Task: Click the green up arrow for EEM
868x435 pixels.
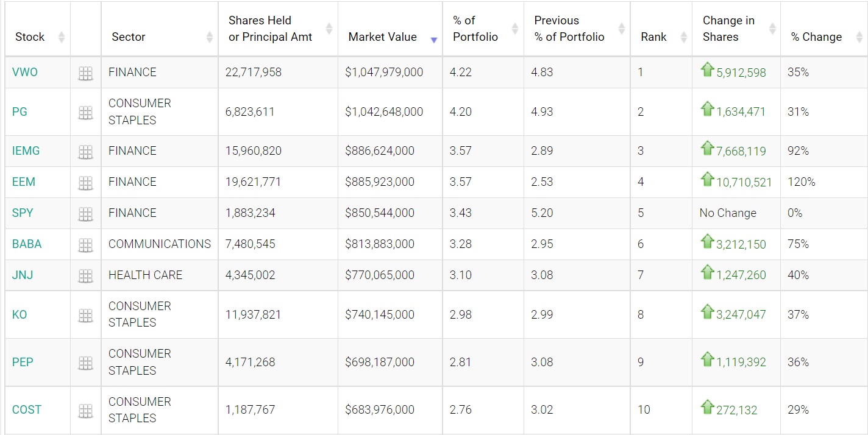Action: pyautogui.click(x=707, y=179)
